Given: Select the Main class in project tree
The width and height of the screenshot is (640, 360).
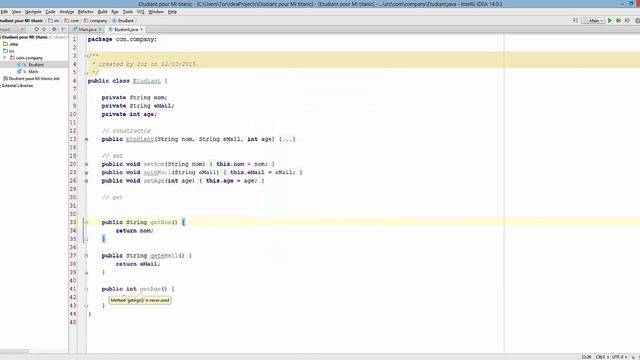Looking at the screenshot, I should [28, 72].
